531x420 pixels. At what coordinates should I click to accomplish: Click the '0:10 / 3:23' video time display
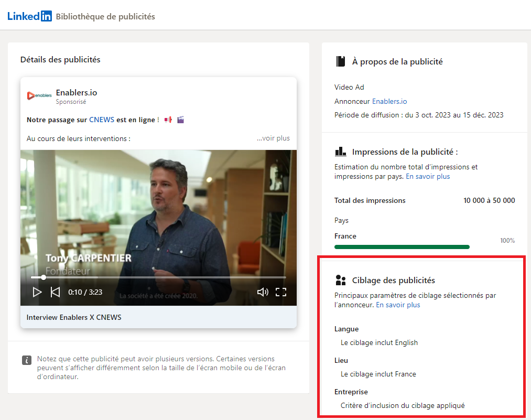(x=85, y=292)
